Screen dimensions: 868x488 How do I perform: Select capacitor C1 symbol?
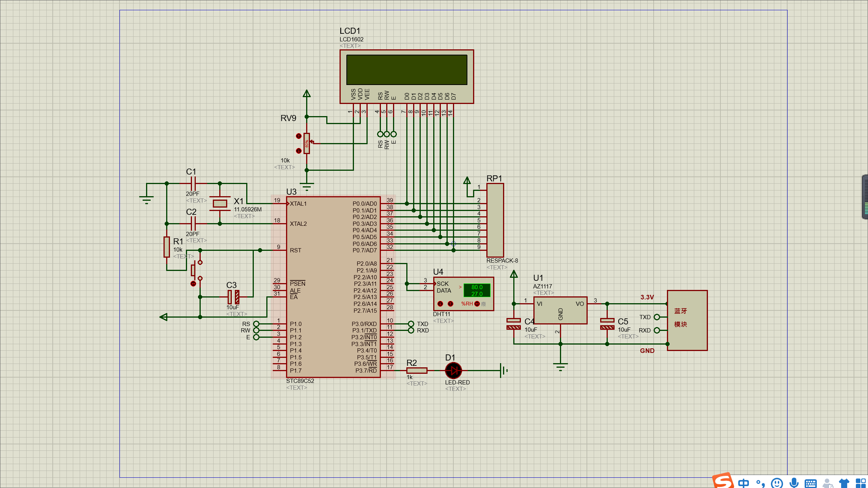(x=193, y=183)
